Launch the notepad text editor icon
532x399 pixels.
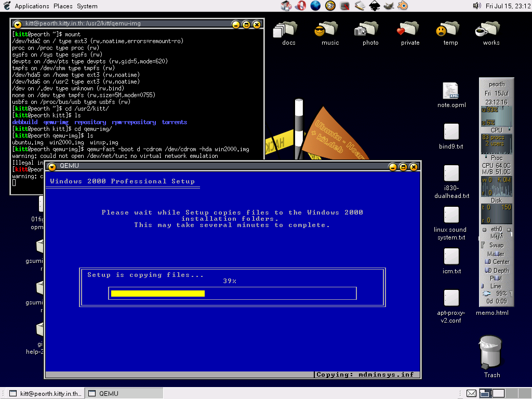pos(360,6)
